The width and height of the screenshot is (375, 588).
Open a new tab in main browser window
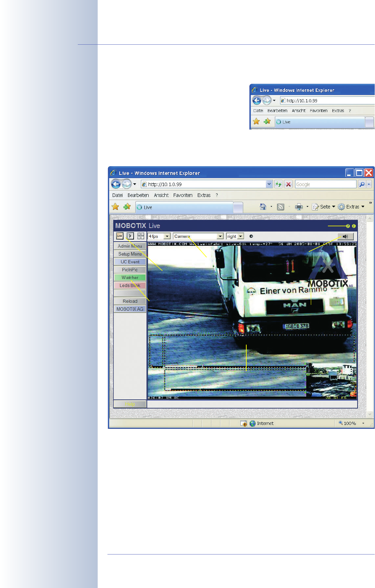(238, 207)
